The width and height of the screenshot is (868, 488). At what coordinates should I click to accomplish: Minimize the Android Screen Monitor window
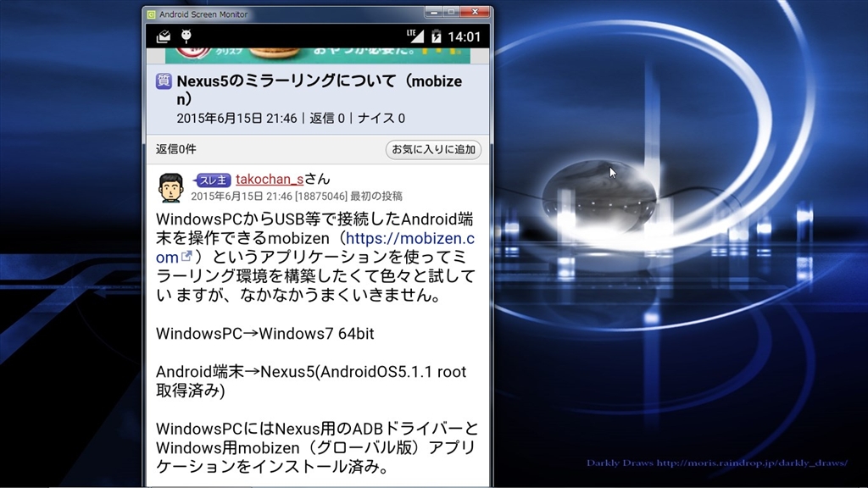point(433,12)
